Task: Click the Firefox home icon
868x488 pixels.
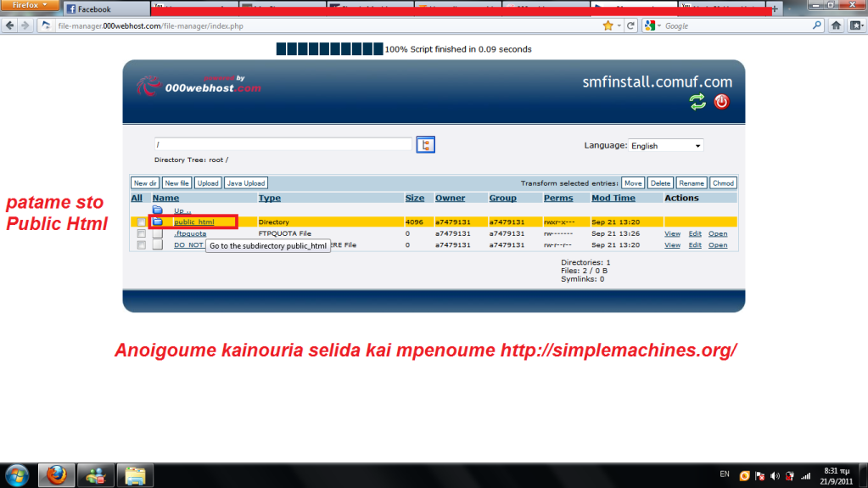Action: tap(835, 25)
